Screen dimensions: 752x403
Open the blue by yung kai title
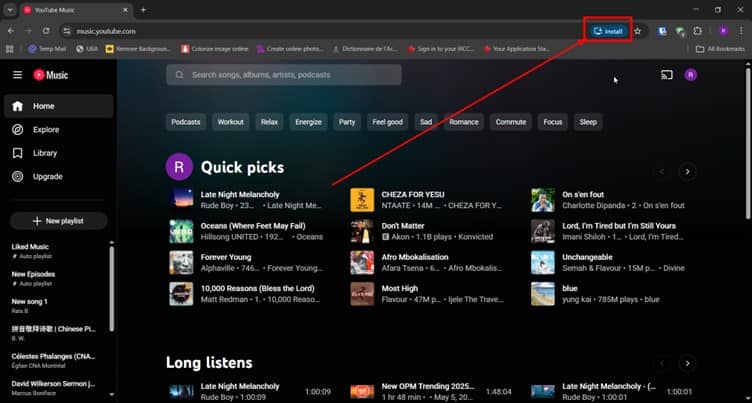[570, 288]
